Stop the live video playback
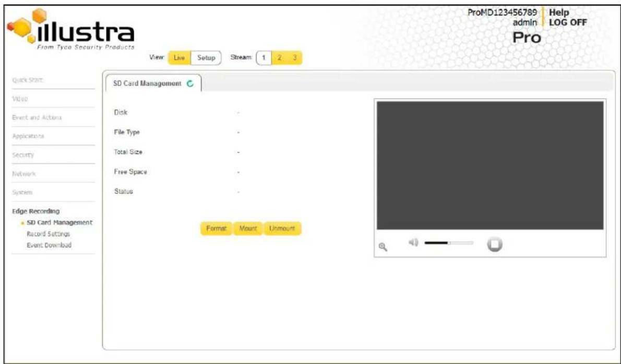This screenshot has width=621, height=364. 494,244
